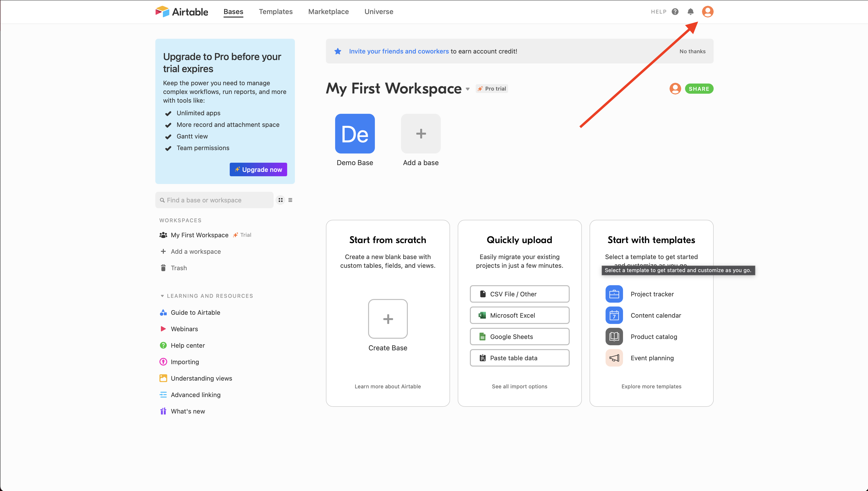Click the Importing upload icon

[x=163, y=362]
